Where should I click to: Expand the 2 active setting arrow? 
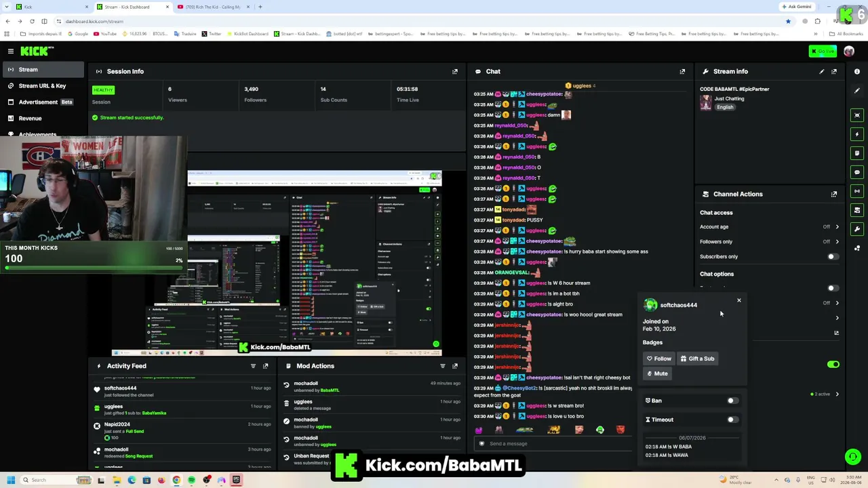coord(837,394)
